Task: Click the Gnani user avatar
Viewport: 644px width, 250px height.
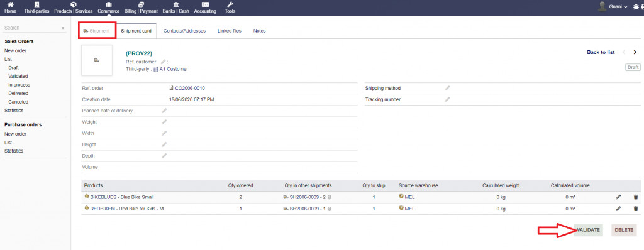Action: pyautogui.click(x=602, y=6)
